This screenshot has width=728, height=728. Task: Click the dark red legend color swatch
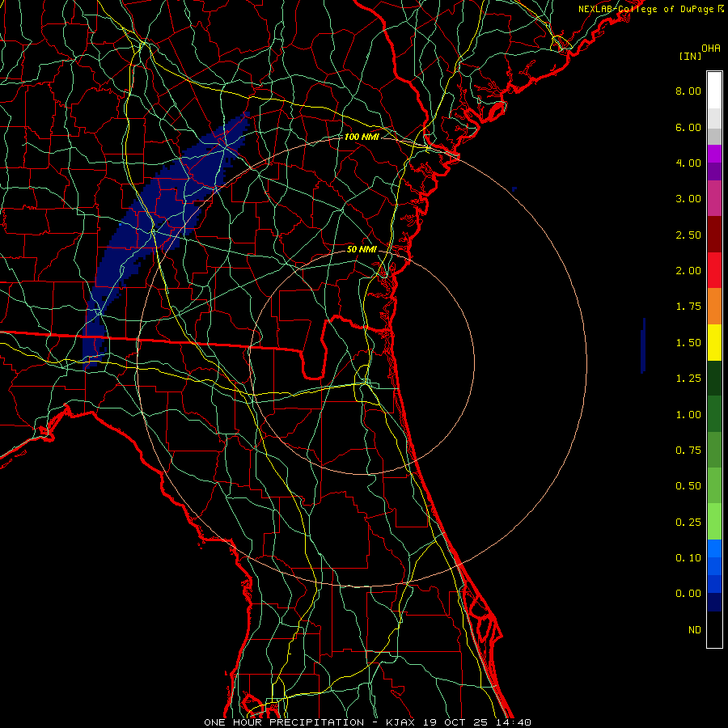coord(714,235)
